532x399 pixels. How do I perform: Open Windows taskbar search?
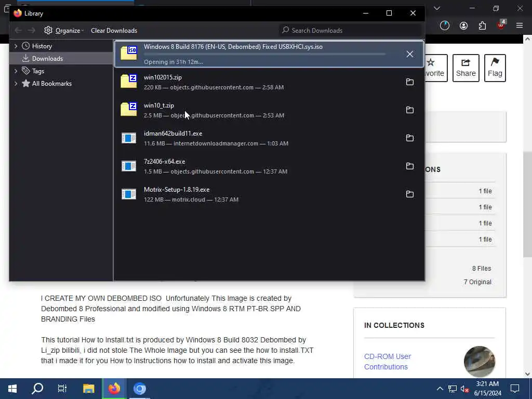[37, 389]
